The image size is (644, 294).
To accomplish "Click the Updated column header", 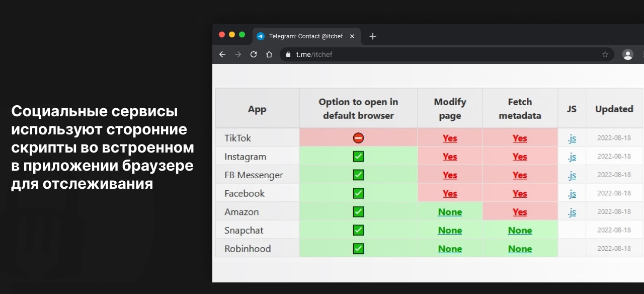I will 614,109.
